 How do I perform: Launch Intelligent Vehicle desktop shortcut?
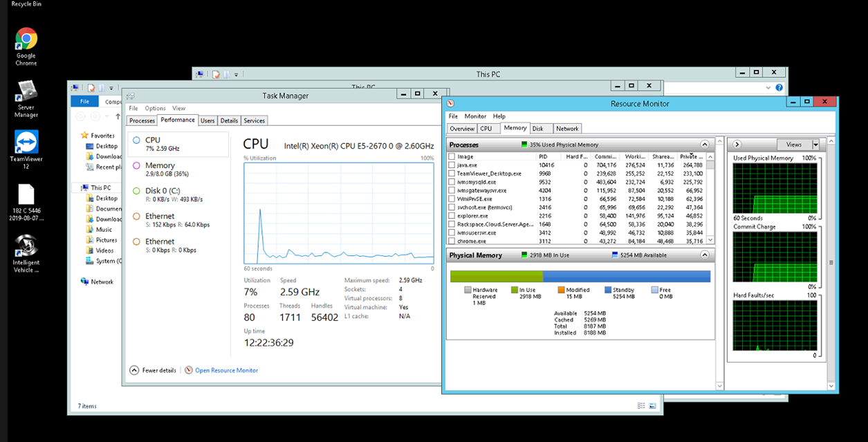click(26, 246)
